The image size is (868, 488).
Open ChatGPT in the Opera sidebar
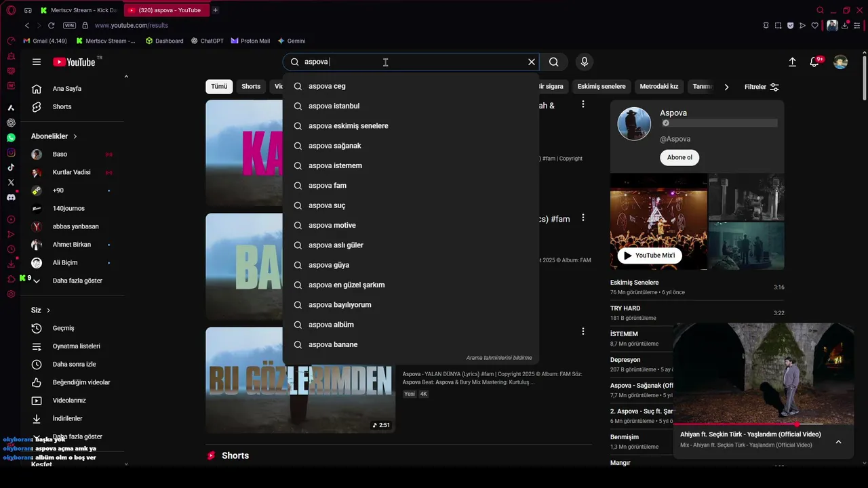point(11,123)
